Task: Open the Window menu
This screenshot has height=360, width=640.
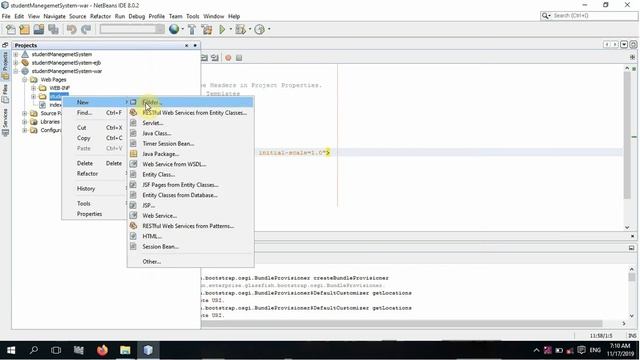Action: pyautogui.click(x=213, y=16)
